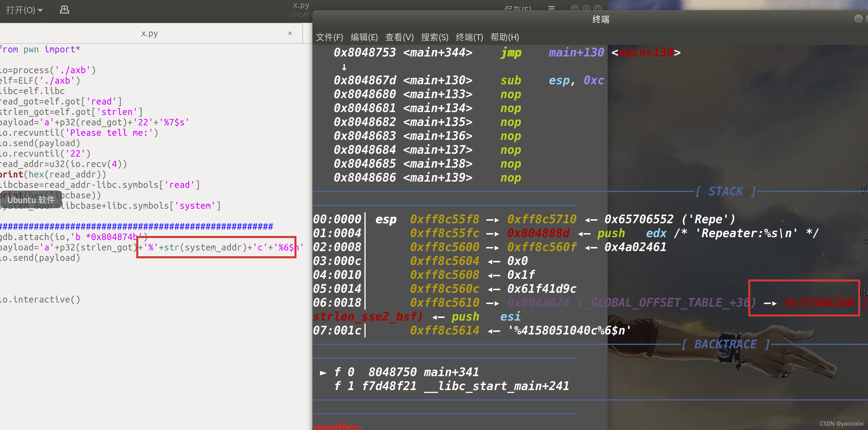Open the terminal 搜索(S) menu

click(x=434, y=37)
